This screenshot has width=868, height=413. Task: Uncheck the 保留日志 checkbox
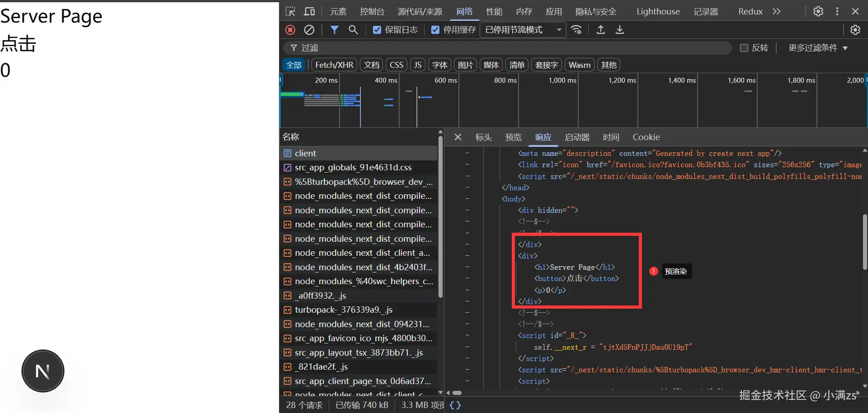(377, 30)
